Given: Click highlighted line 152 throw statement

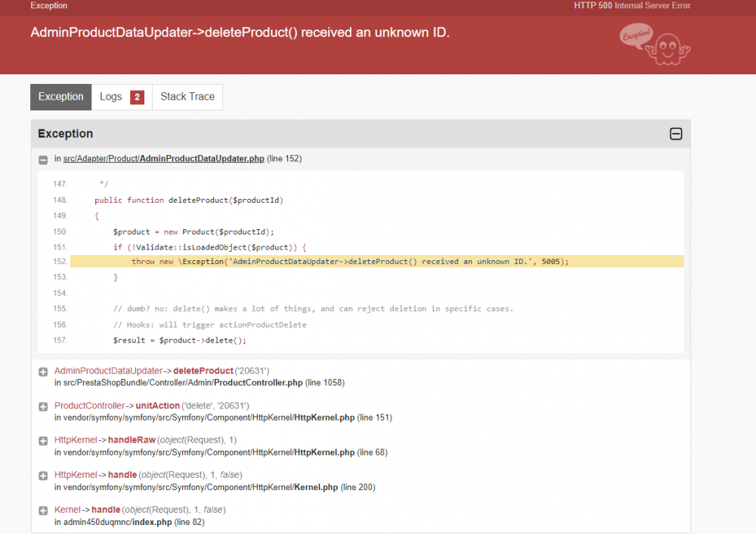Looking at the screenshot, I should pyautogui.click(x=376, y=262).
